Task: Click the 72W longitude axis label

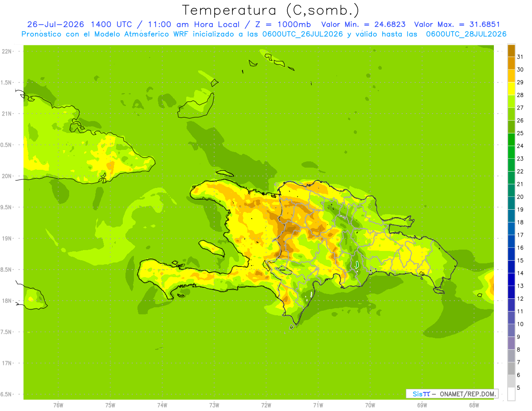Action: pos(266,405)
